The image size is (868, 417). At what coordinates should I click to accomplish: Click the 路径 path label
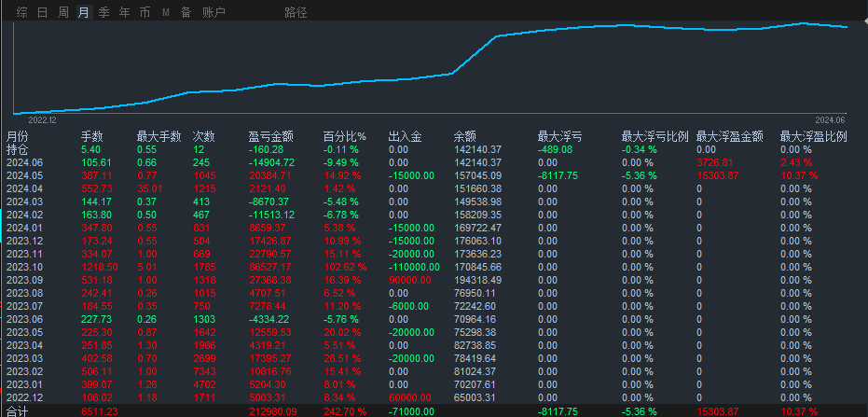click(x=296, y=12)
